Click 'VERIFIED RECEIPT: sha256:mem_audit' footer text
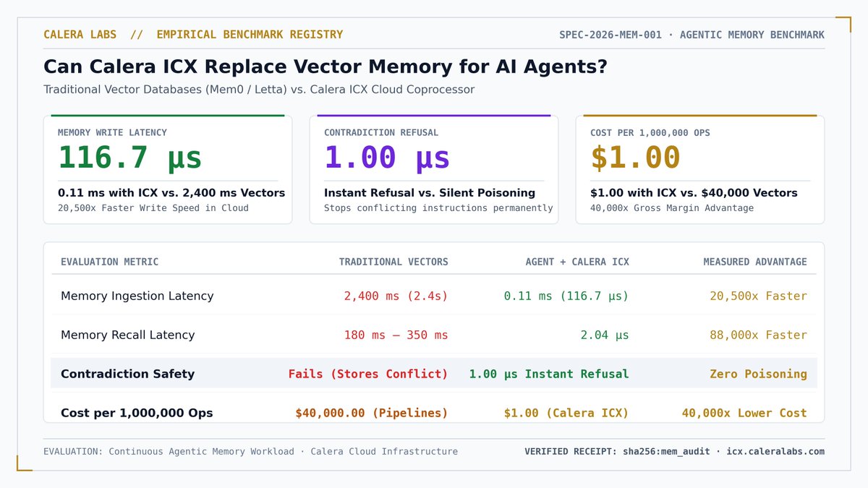 click(617, 452)
